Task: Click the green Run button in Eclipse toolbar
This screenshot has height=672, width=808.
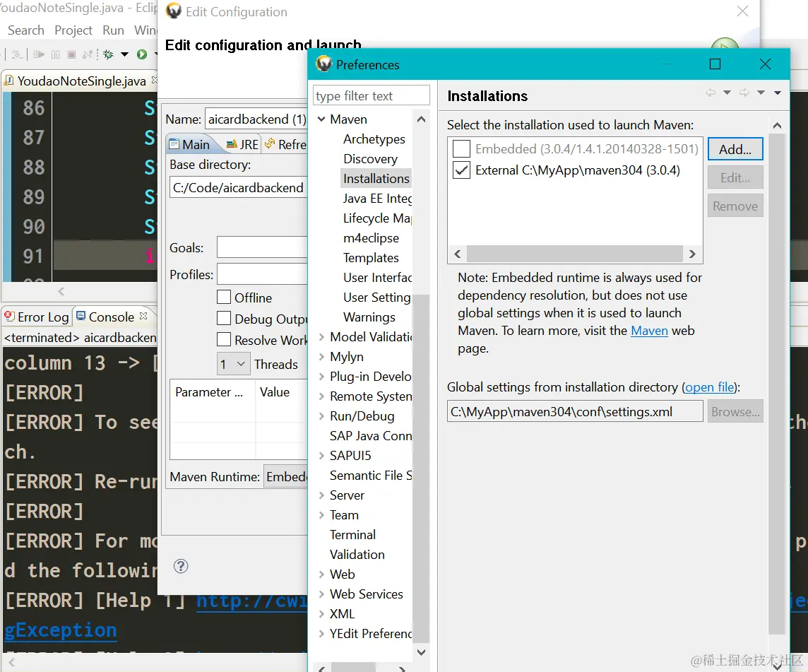Action: coord(142,54)
